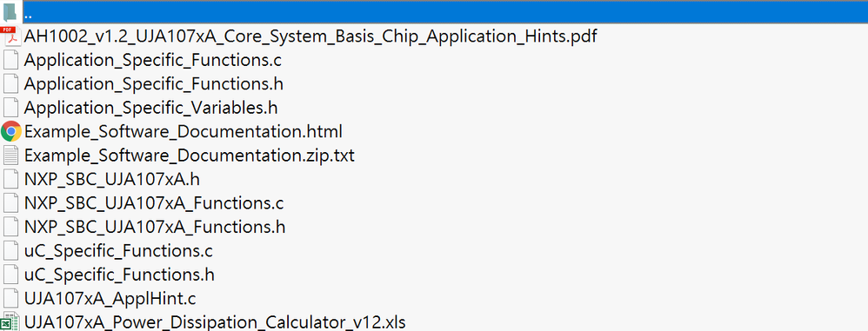Click the blank file icon of NXP_SBC_UJA107xA.h
The image size is (868, 331).
click(x=10, y=179)
